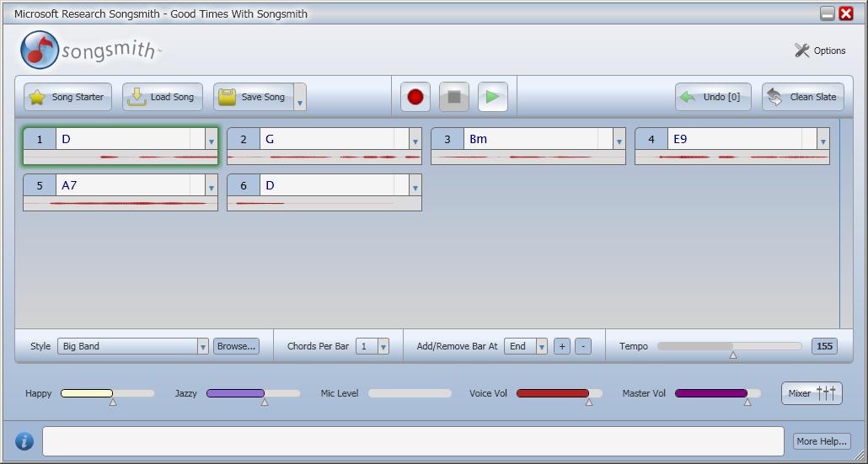The image size is (868, 464).
Task: Click Browse to find styles
Action: [x=236, y=346]
